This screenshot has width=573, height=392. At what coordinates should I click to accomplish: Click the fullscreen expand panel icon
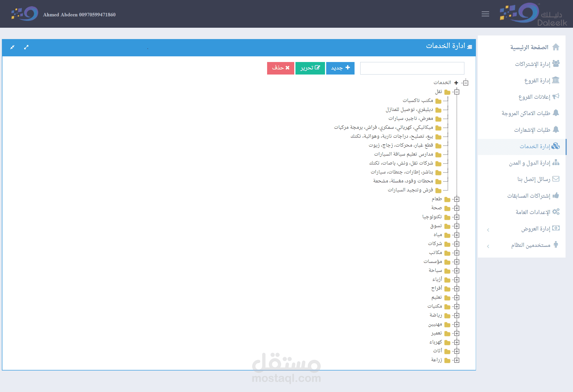[26, 47]
